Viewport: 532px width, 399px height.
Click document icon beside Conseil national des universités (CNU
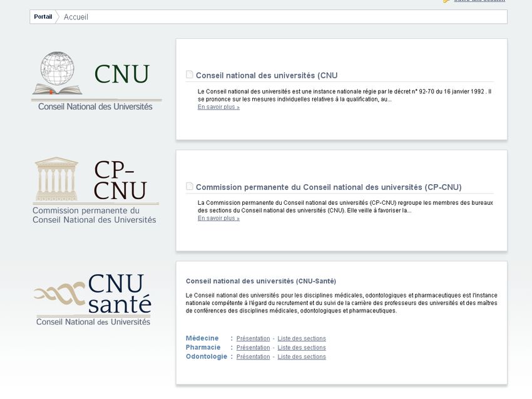coord(190,75)
